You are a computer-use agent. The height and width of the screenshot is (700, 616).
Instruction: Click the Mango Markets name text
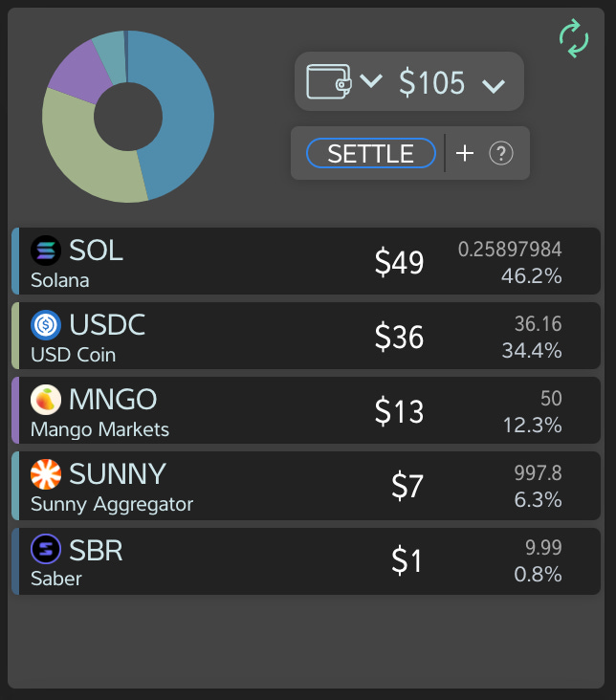(x=99, y=430)
